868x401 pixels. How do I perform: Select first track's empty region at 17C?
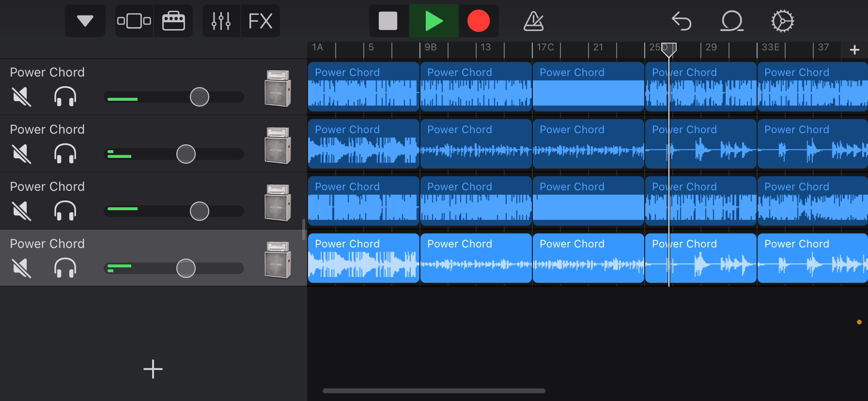click(x=589, y=87)
